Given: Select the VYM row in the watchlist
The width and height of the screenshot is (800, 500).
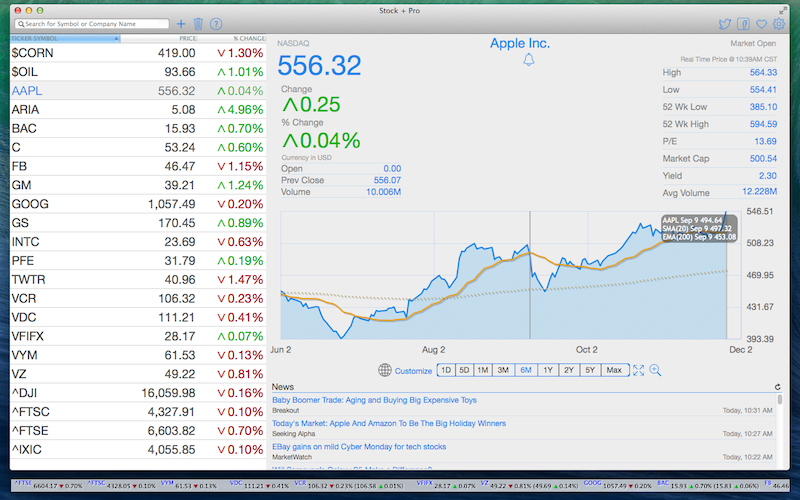Looking at the screenshot, I should pyautogui.click(x=138, y=355).
